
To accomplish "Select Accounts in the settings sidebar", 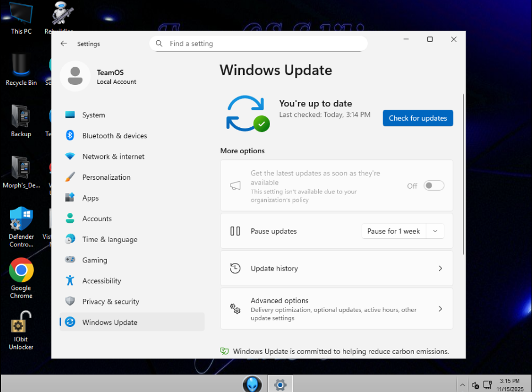I will (x=97, y=219).
